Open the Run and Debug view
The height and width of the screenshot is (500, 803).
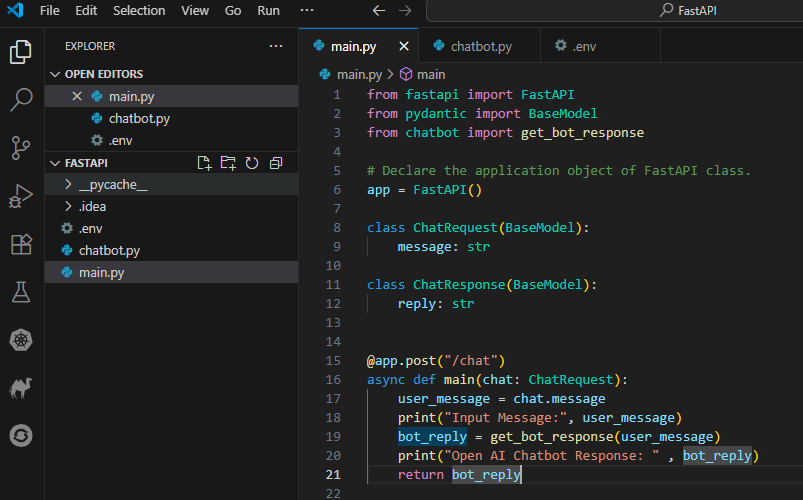(21, 196)
